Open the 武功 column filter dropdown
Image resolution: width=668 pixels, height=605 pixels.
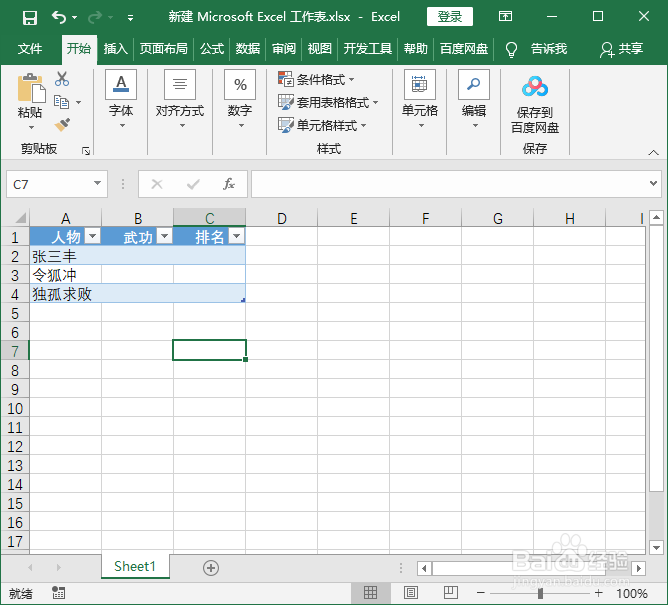tap(164, 236)
